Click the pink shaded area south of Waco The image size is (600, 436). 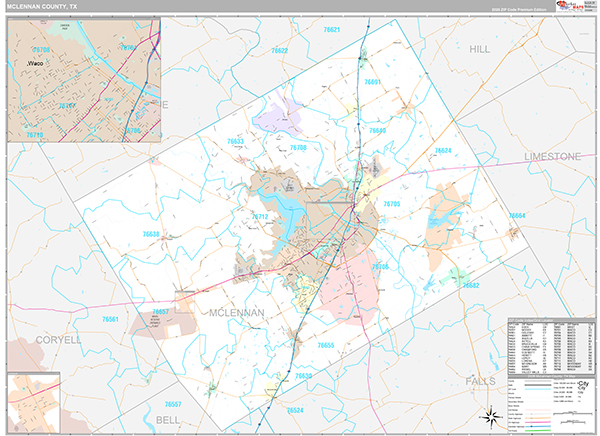[x=350, y=287]
